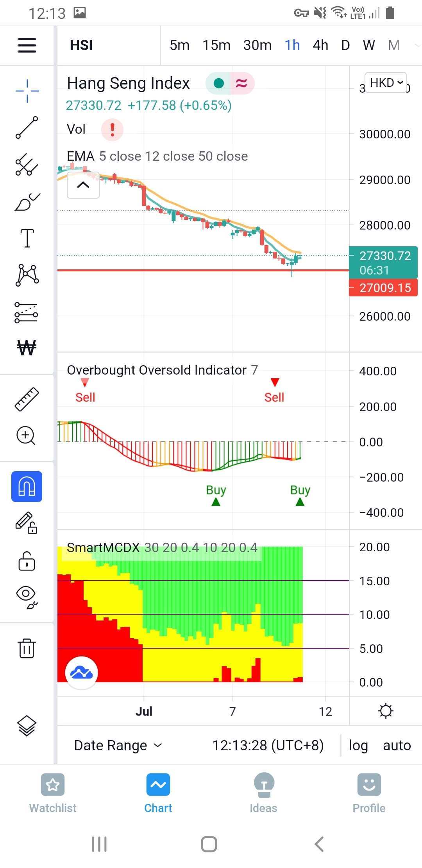Screen dimensions: 422x868
Task: Select the trend line drawing tool
Action: click(27, 127)
